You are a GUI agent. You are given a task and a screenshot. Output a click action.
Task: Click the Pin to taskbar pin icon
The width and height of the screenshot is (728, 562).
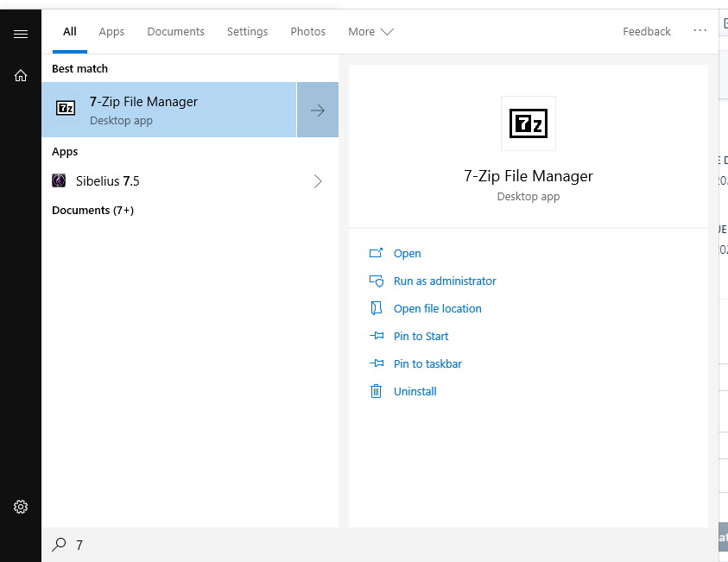[377, 363]
